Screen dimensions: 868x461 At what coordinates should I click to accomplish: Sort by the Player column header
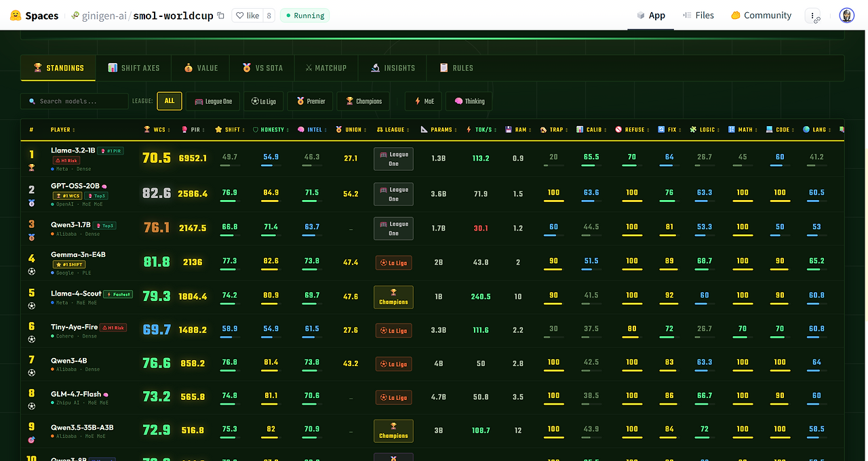(63, 129)
